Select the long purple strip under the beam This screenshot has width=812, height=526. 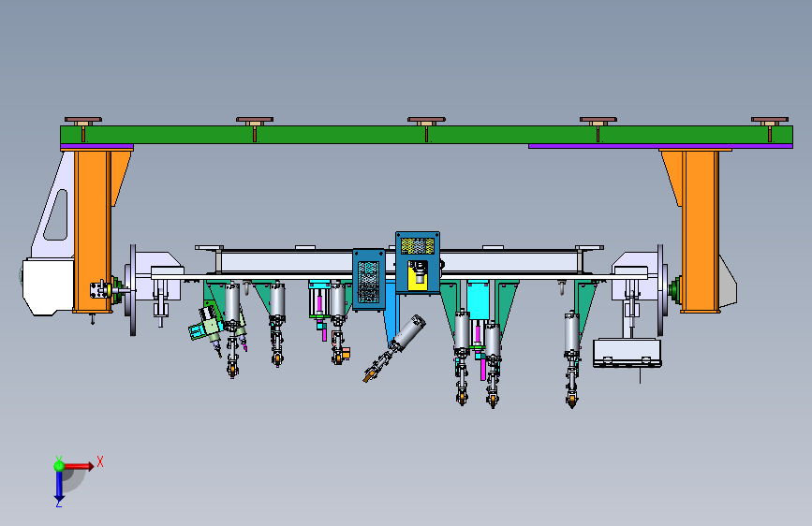click(660, 147)
